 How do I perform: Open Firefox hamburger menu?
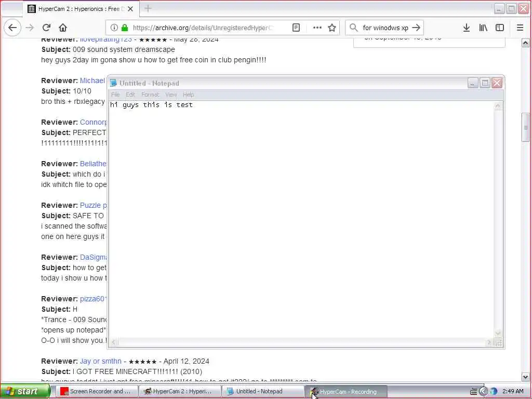tap(520, 28)
